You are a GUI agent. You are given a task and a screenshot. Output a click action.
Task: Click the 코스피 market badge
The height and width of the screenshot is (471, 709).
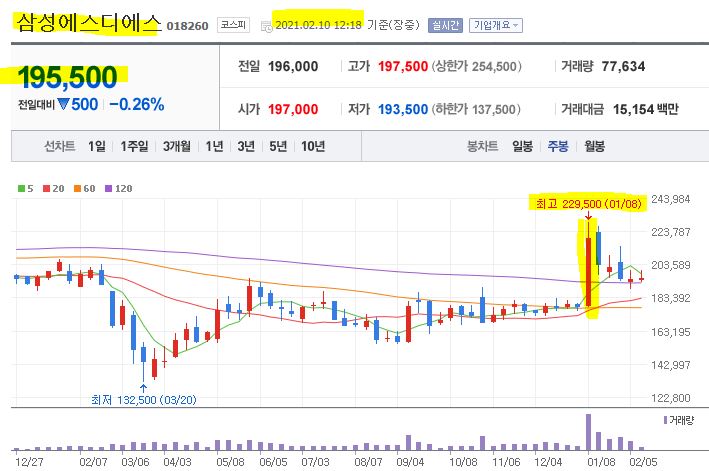click(x=233, y=24)
